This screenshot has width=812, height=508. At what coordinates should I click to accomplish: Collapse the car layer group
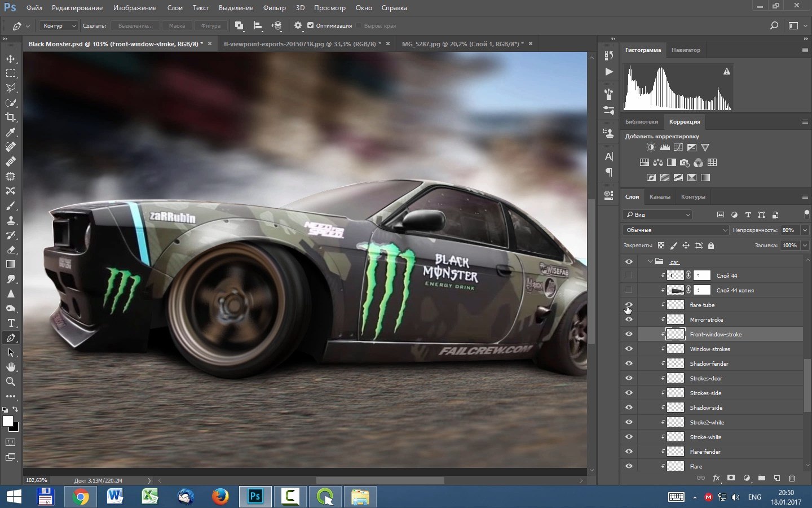pos(650,262)
